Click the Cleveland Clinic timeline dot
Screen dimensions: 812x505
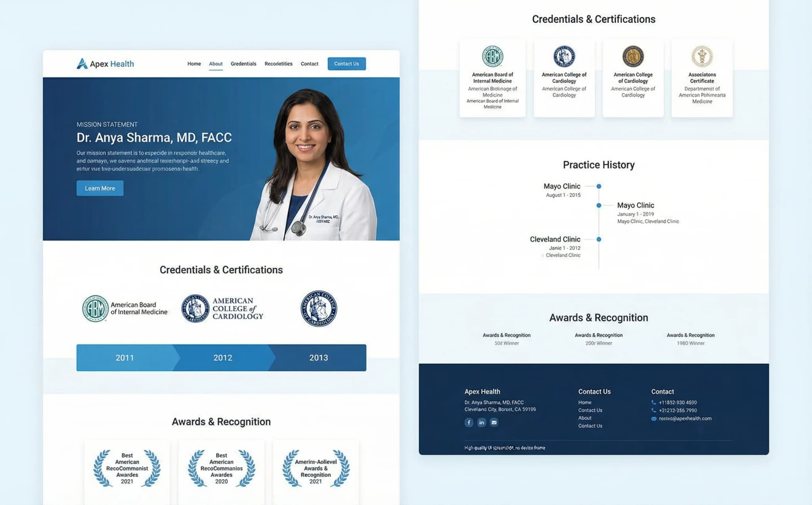tap(598, 239)
